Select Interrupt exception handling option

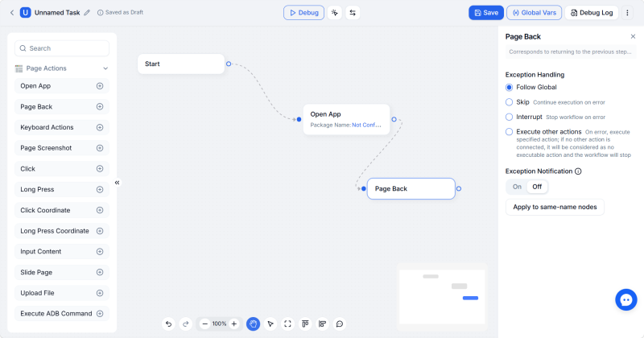point(509,117)
